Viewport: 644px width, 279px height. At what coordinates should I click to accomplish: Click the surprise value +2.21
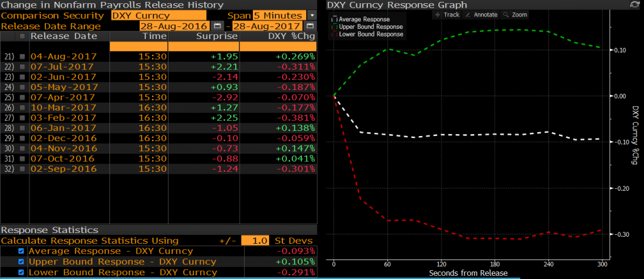[226, 67]
